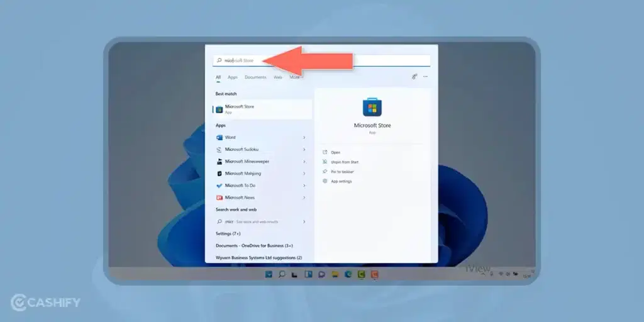The height and width of the screenshot is (322, 644).
Task: Click the Pin to taskbar icon
Action: pyautogui.click(x=325, y=172)
